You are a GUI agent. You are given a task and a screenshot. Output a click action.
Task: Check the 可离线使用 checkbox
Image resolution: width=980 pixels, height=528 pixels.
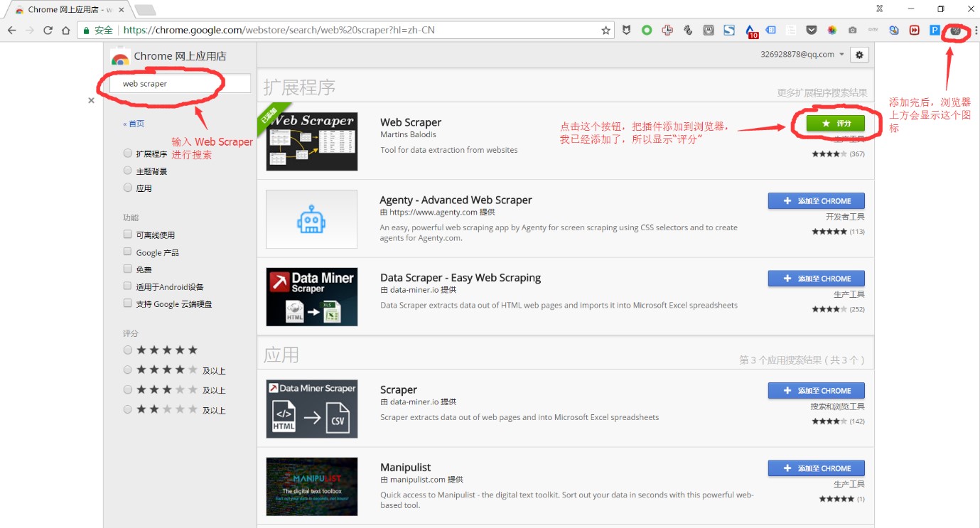[x=128, y=235]
